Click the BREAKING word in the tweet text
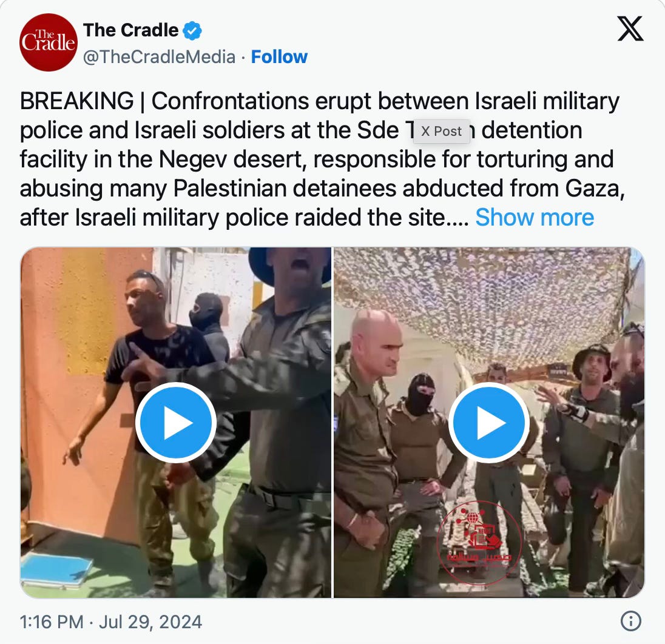This screenshot has width=665, height=644. pyautogui.click(x=77, y=101)
